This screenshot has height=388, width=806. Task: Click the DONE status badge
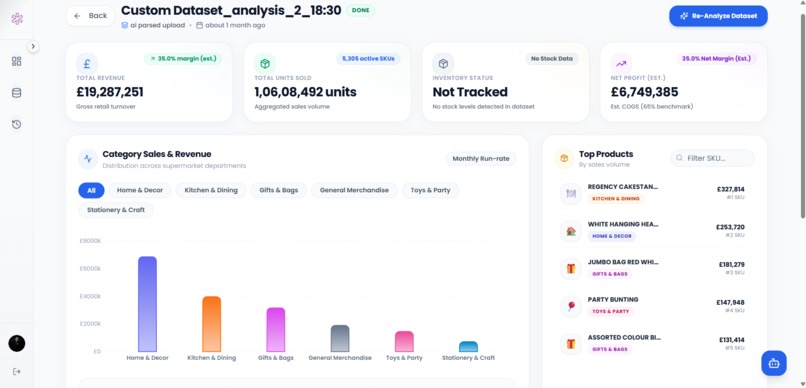pyautogui.click(x=361, y=10)
